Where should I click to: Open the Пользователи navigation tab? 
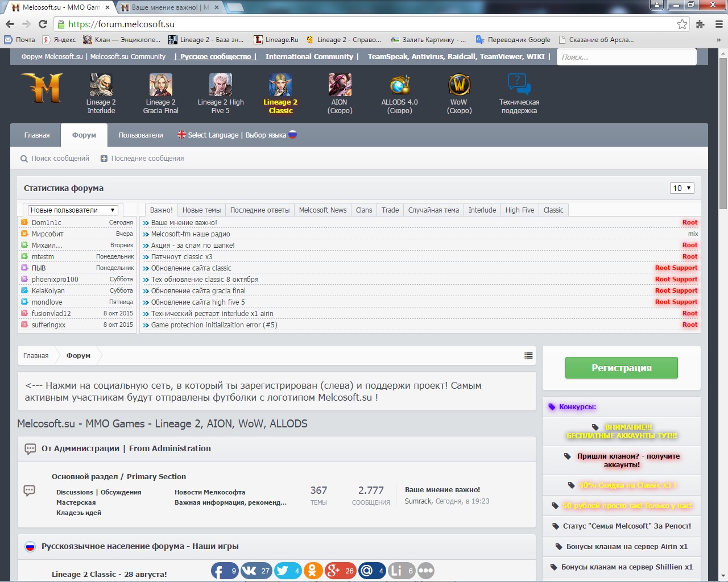140,135
